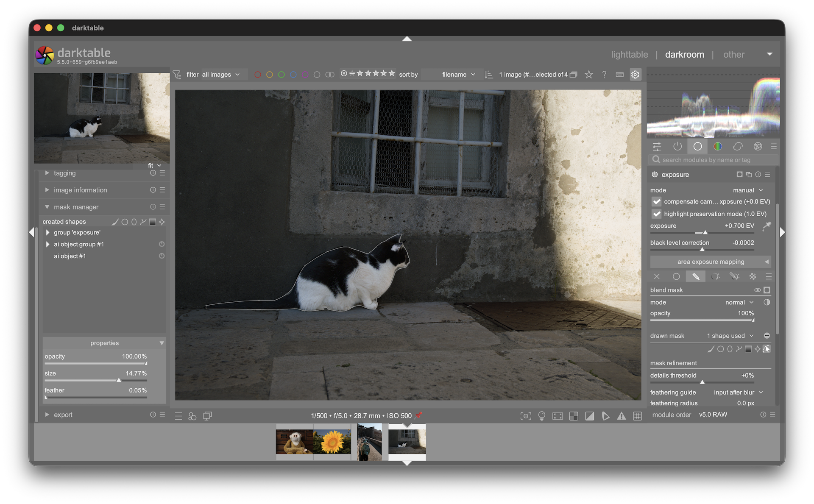Viewport: 814px width, 504px height.
Task: Click the area exposure mapping button
Action: pos(711,262)
